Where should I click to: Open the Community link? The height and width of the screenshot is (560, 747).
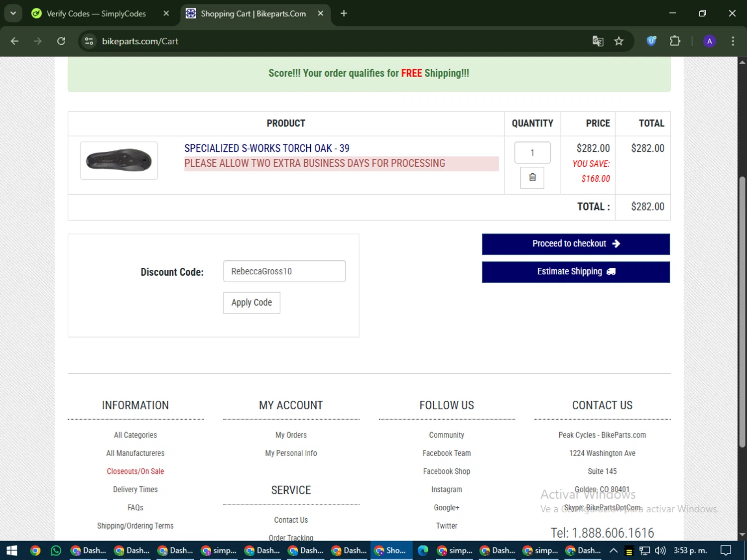447,435
